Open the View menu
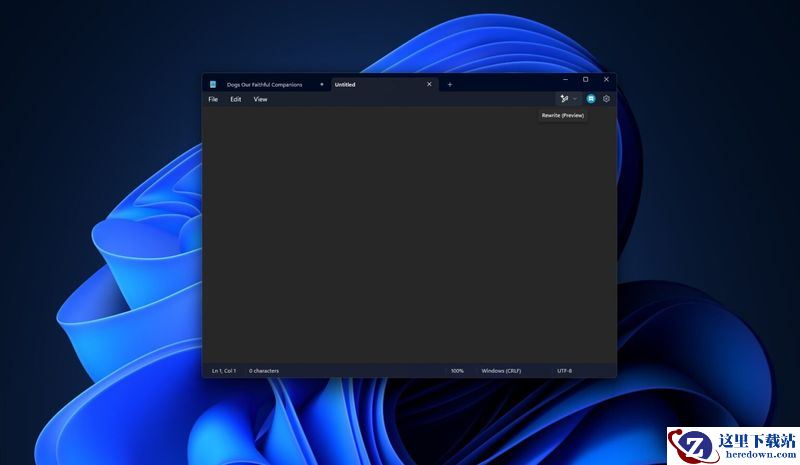This screenshot has height=465, width=800. pyautogui.click(x=260, y=99)
